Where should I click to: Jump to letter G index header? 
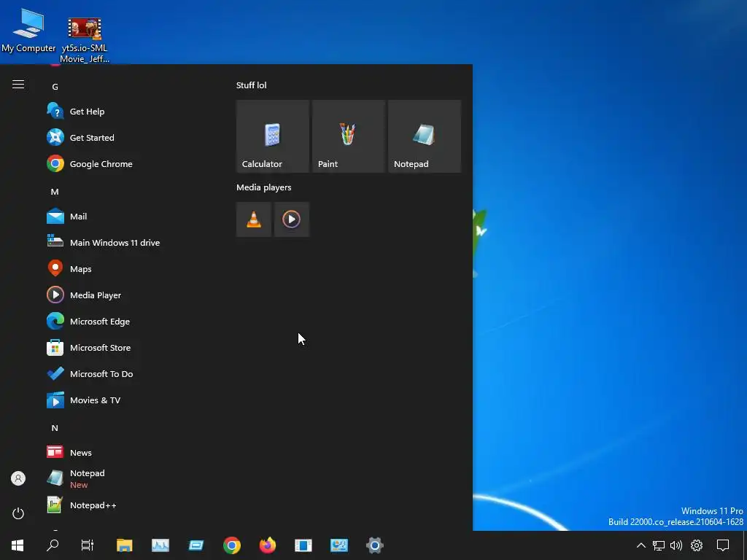pos(55,87)
